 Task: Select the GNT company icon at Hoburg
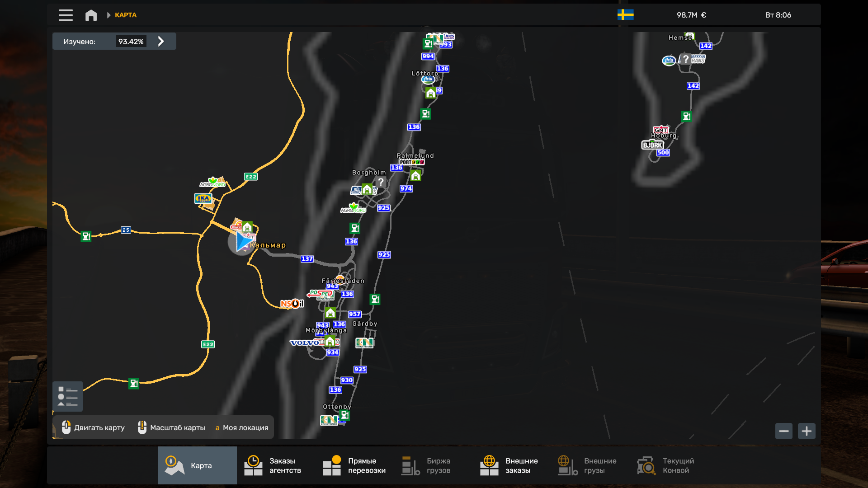coord(660,130)
